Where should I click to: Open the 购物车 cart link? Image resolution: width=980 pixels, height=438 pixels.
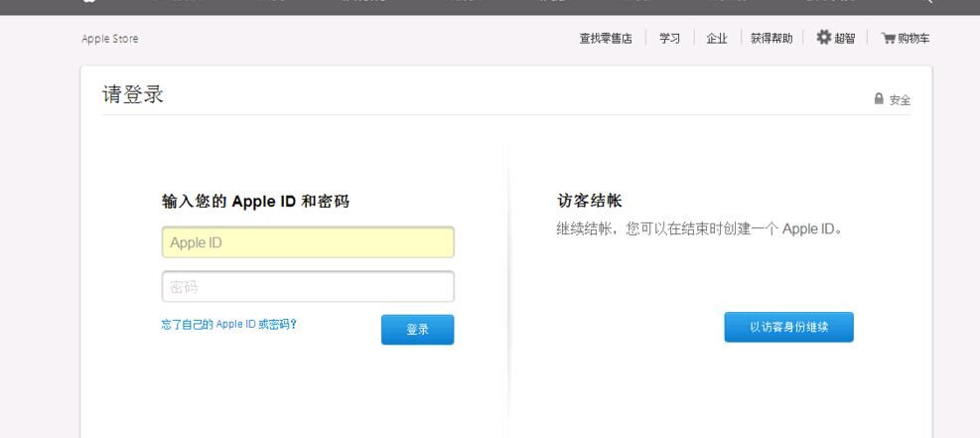(913, 39)
